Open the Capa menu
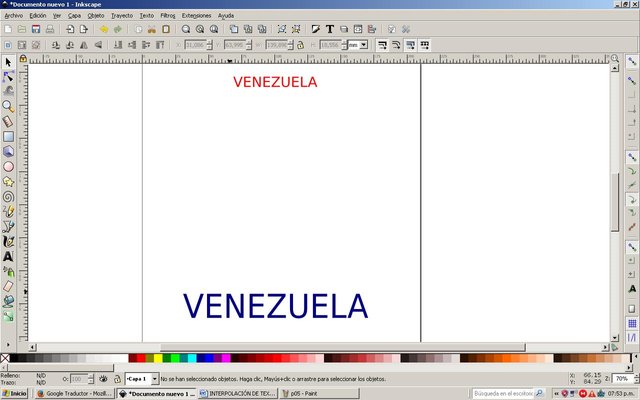Screen dimensions: 640x400 [74, 16]
